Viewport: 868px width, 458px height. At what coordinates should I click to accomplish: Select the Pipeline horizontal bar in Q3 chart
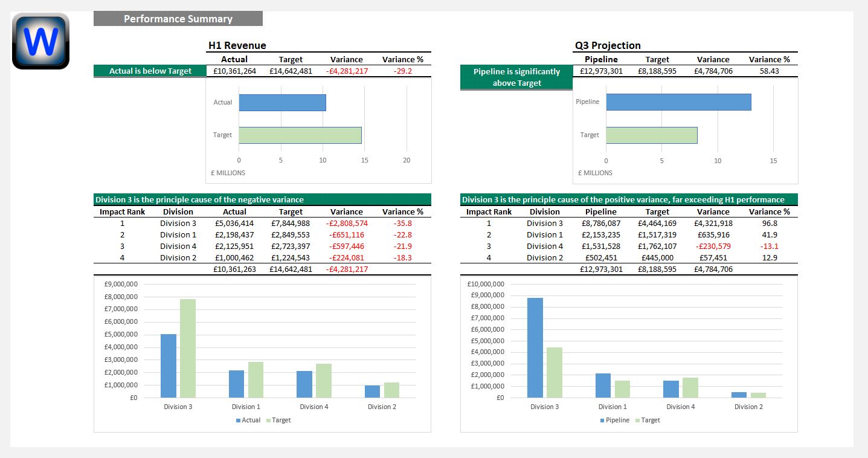click(x=678, y=102)
